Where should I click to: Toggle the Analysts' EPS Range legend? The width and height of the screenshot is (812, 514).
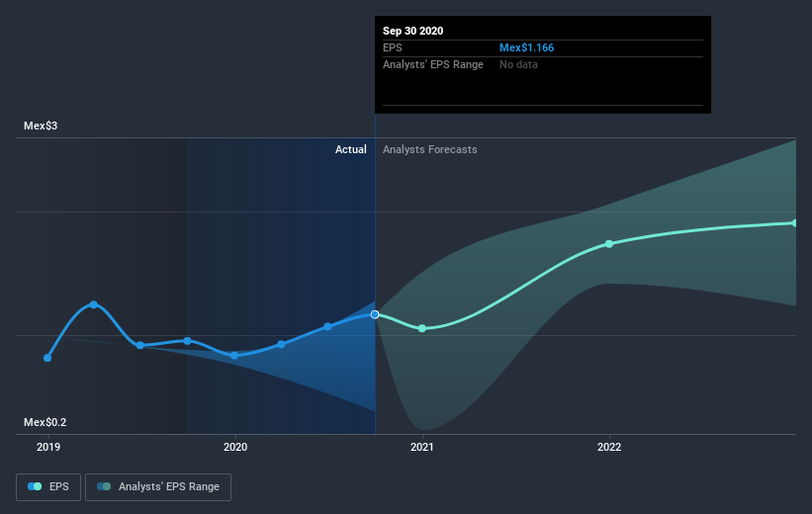[x=158, y=486]
